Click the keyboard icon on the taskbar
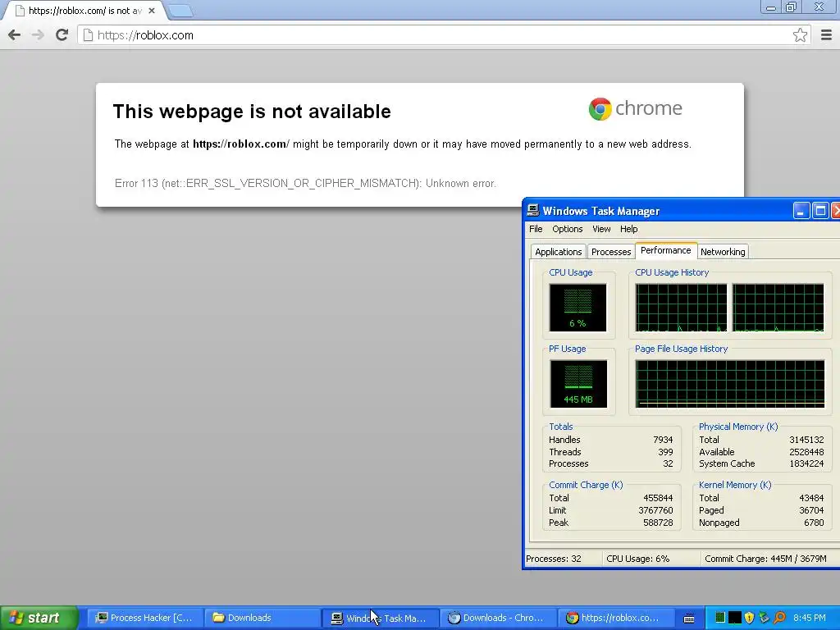This screenshot has height=630, width=840. pos(689,619)
